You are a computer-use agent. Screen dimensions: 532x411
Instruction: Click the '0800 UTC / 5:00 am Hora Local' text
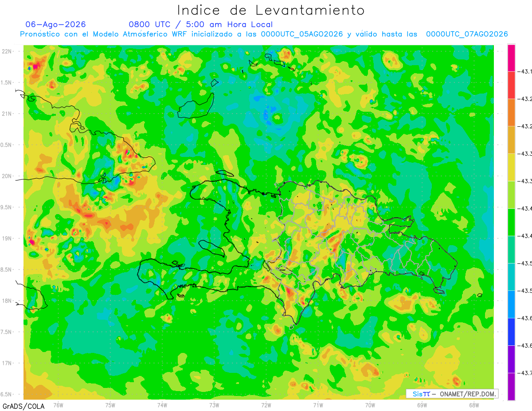201,24
